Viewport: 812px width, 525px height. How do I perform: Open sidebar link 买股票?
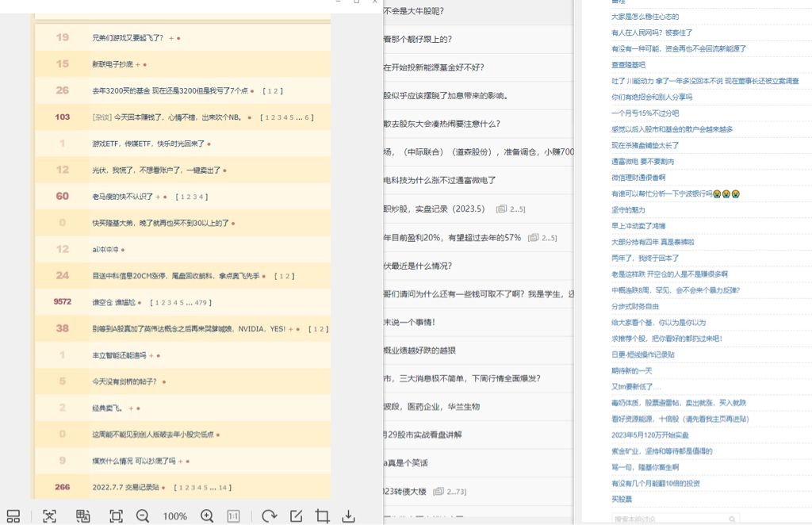point(622,499)
